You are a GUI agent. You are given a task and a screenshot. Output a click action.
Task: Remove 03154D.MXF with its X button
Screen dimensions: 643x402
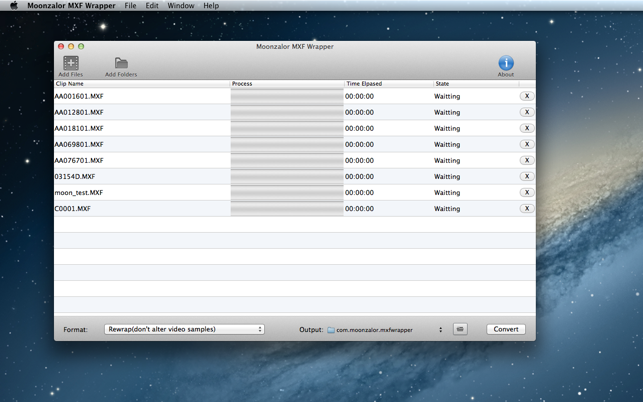click(x=527, y=176)
